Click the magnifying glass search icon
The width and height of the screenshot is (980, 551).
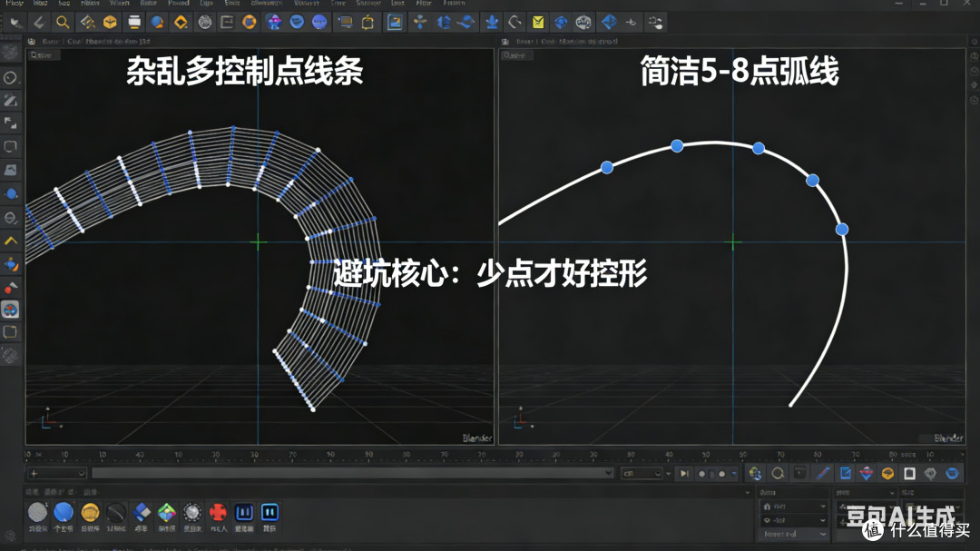point(63,23)
